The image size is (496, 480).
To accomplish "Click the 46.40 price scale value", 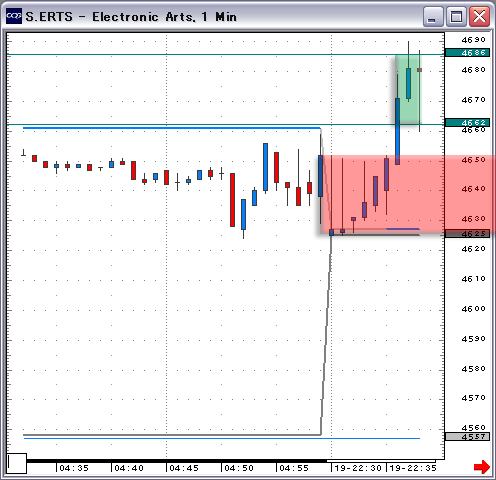I will [x=473, y=189].
